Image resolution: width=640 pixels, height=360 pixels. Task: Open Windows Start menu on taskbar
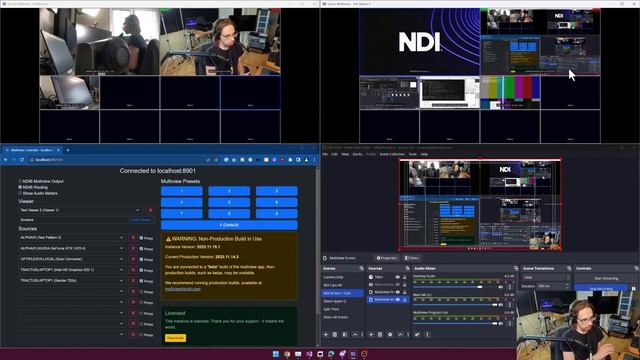coord(276,354)
